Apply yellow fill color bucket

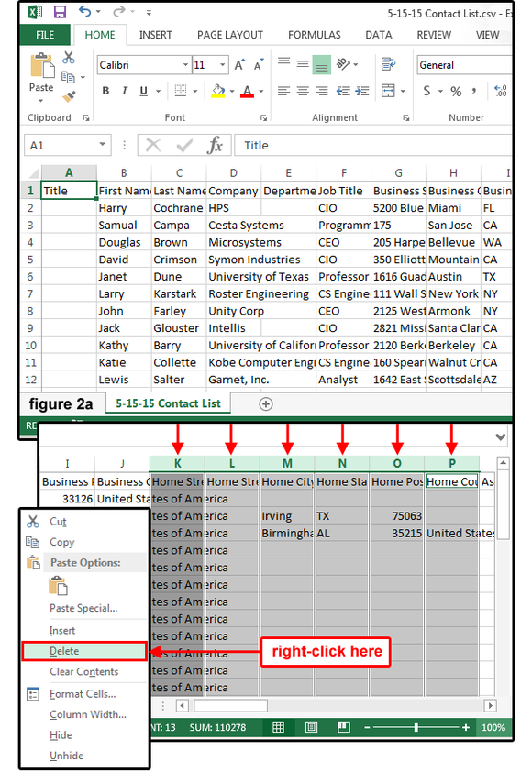[x=218, y=91]
